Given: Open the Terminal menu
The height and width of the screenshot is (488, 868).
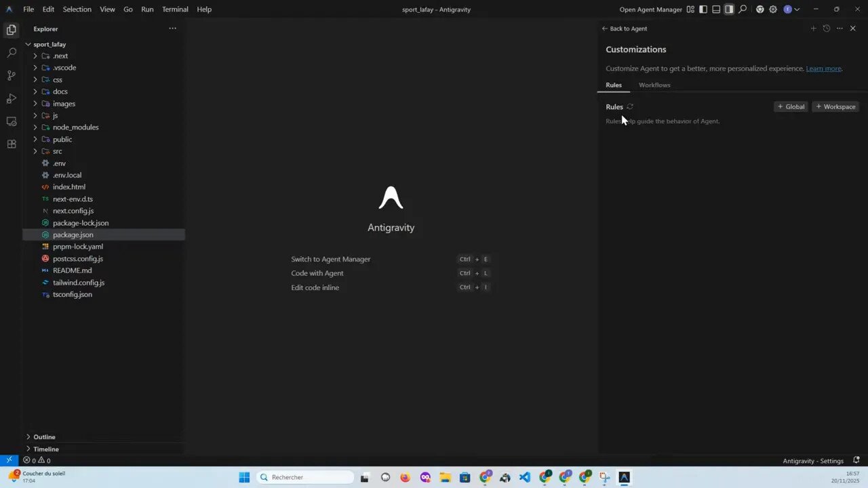Looking at the screenshot, I should (175, 9).
